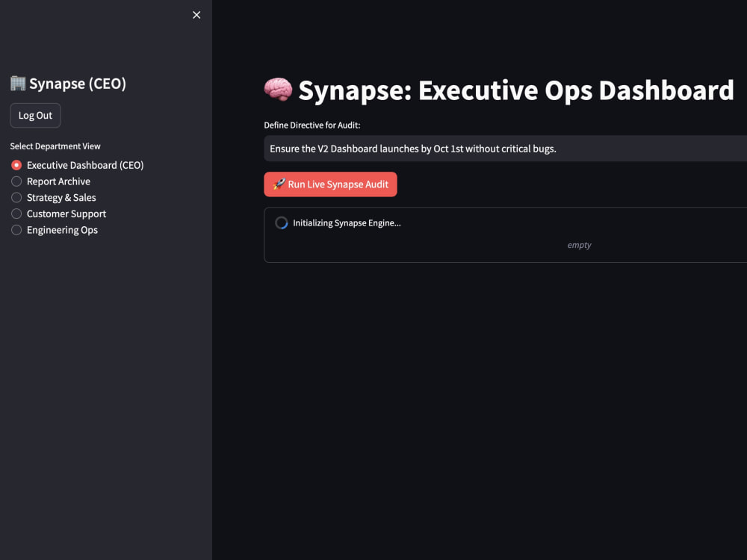Viewport: 747px width, 560px height.
Task: Close the sidebar with the X icon
Action: pyautogui.click(x=196, y=15)
